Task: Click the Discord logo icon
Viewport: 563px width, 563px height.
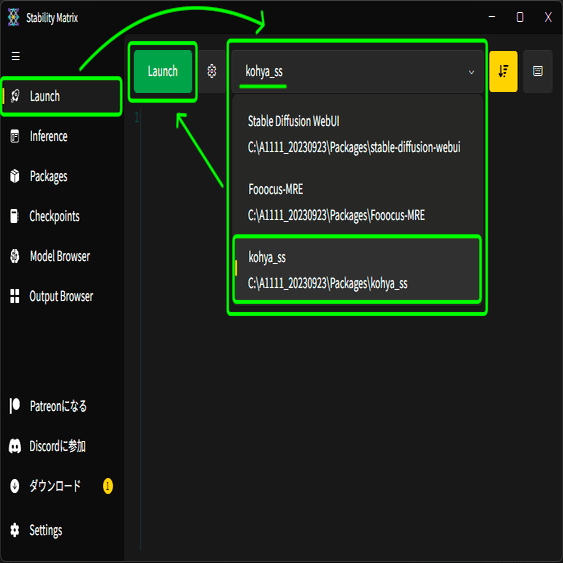Action: point(15,446)
